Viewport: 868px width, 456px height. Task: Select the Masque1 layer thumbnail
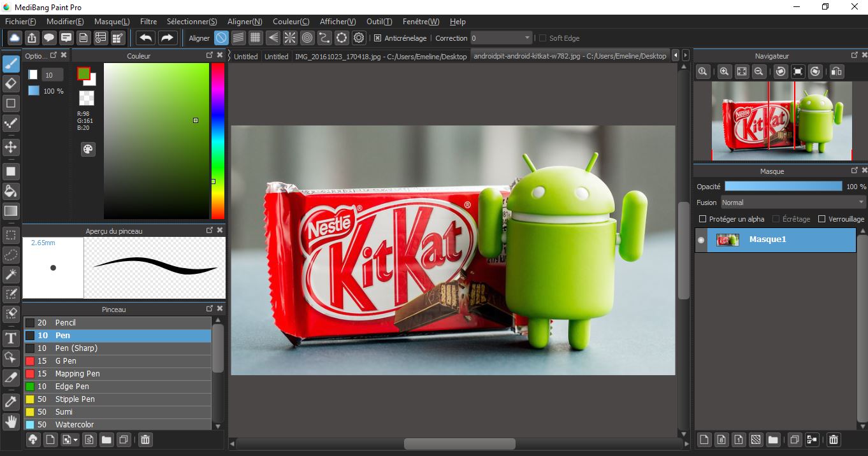(727, 240)
